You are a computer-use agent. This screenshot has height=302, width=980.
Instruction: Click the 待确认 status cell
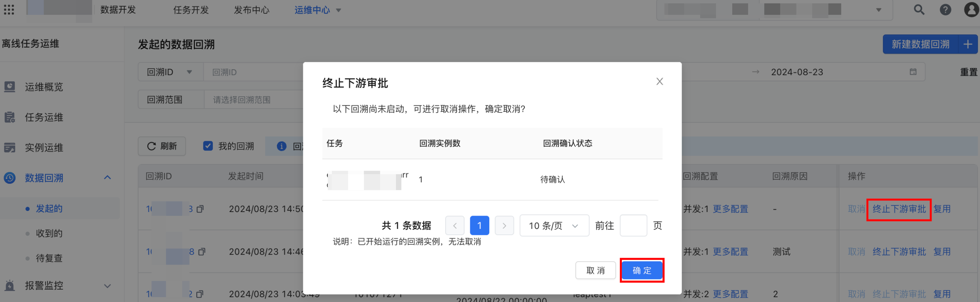coord(552,179)
